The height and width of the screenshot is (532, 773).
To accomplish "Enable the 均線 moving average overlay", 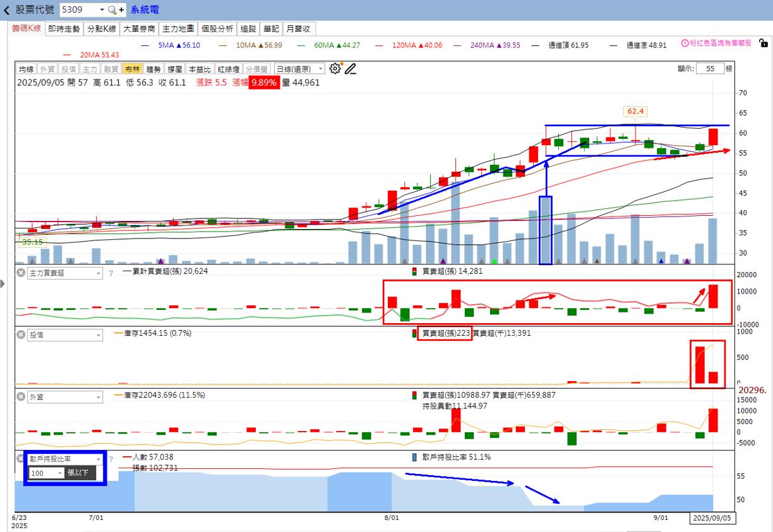I will [x=26, y=68].
